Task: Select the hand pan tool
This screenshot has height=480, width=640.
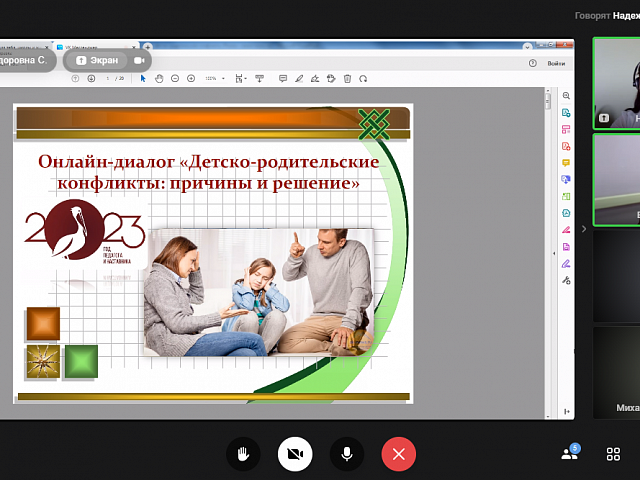Action: pyautogui.click(x=159, y=78)
